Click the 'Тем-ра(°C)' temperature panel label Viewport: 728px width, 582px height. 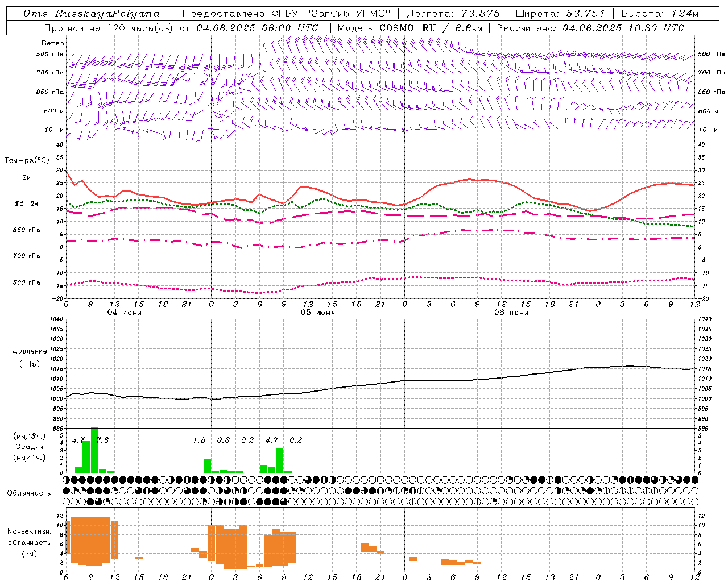tap(27, 161)
